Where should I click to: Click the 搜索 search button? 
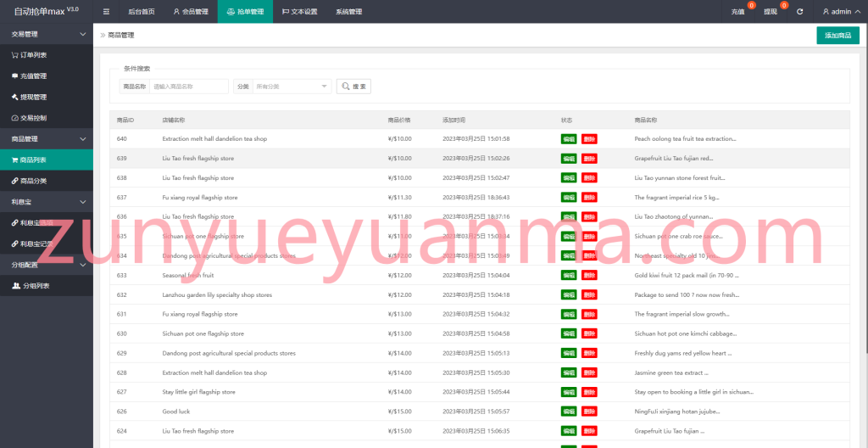353,87
